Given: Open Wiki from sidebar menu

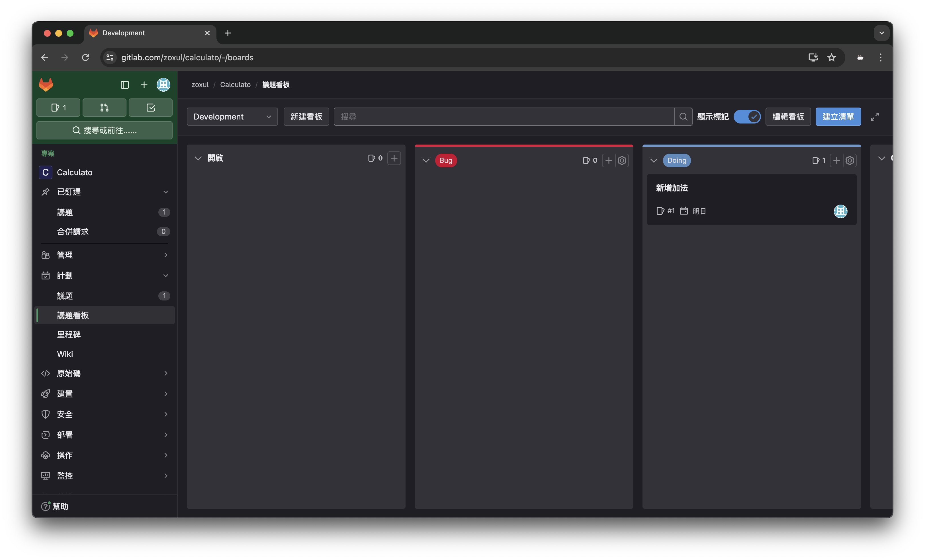Looking at the screenshot, I should click(x=65, y=354).
